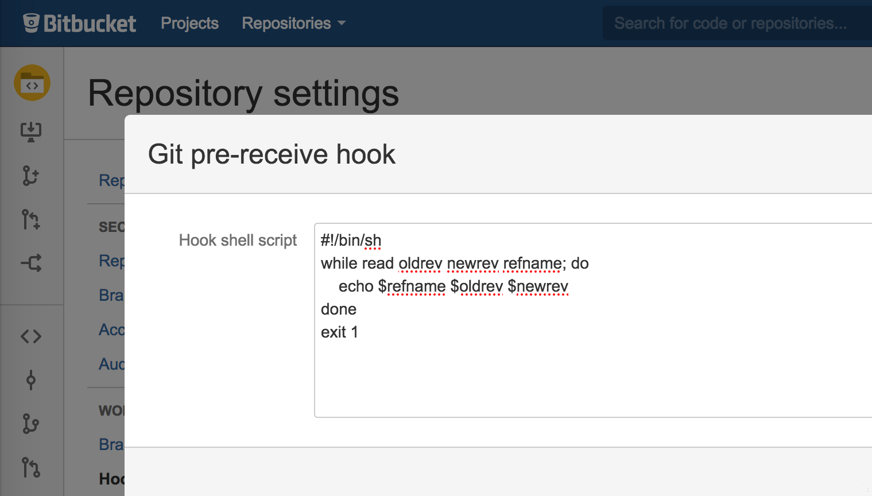Focus the code or repositories search field
Screen dimensions: 872x496
click(x=735, y=23)
